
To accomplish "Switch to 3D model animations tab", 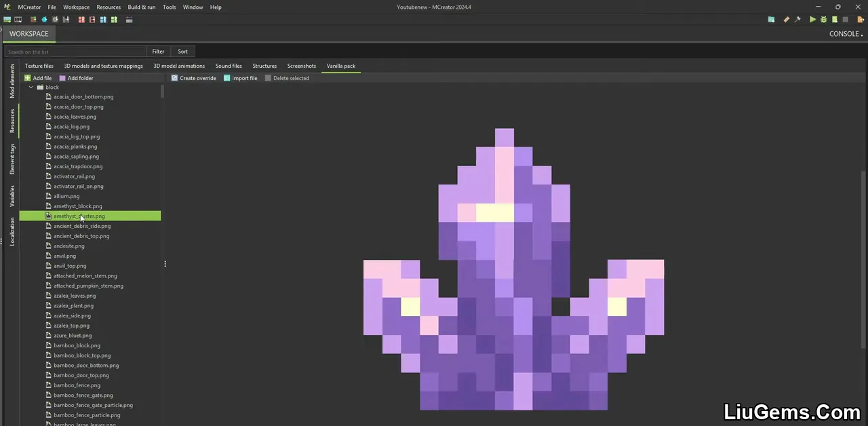I will coord(179,66).
